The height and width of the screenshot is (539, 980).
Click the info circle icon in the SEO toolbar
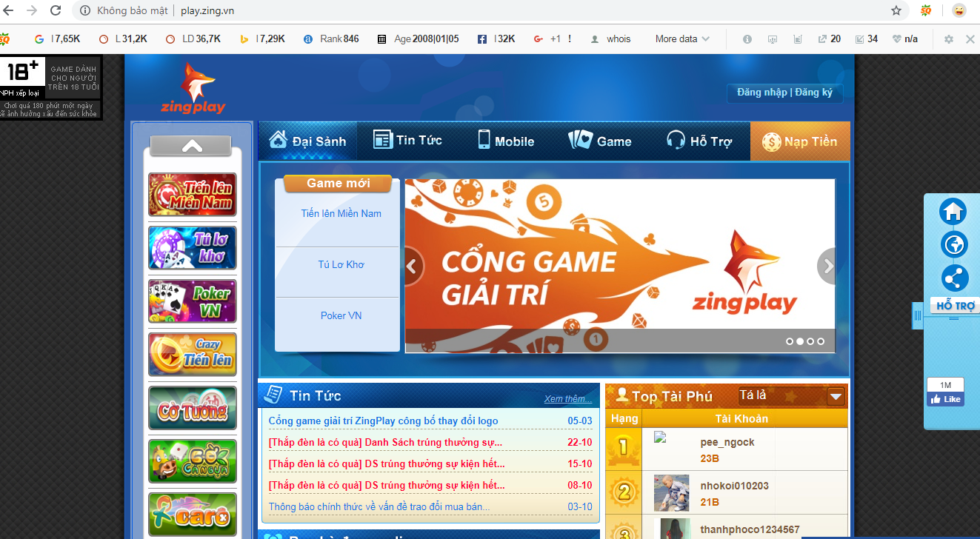click(747, 39)
